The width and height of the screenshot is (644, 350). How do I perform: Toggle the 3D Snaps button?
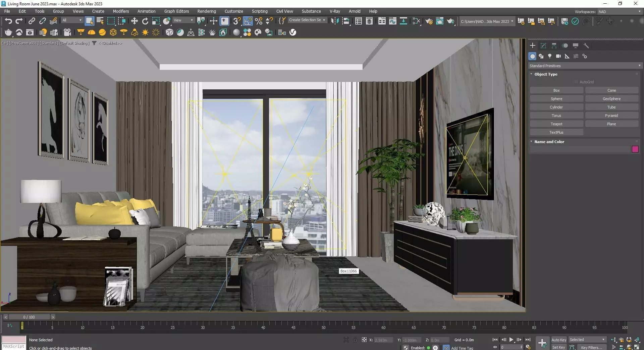coord(237,21)
